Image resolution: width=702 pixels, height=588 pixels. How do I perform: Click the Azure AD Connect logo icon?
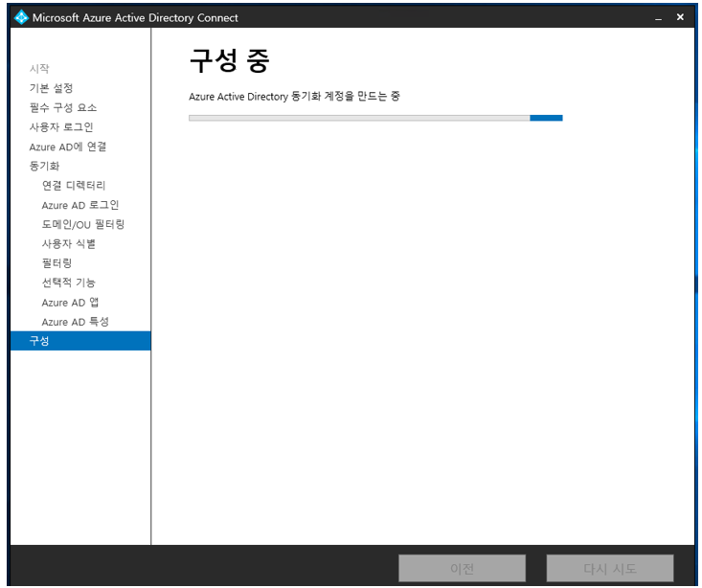21,17
